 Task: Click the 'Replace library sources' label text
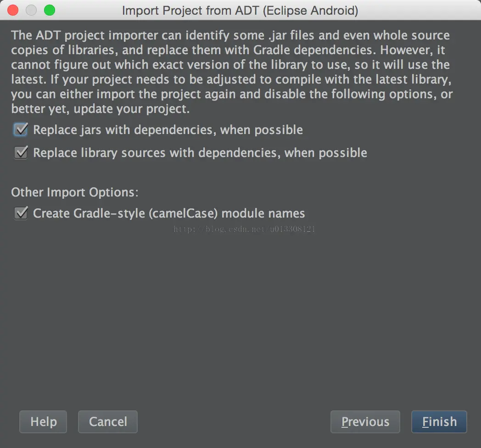point(200,152)
